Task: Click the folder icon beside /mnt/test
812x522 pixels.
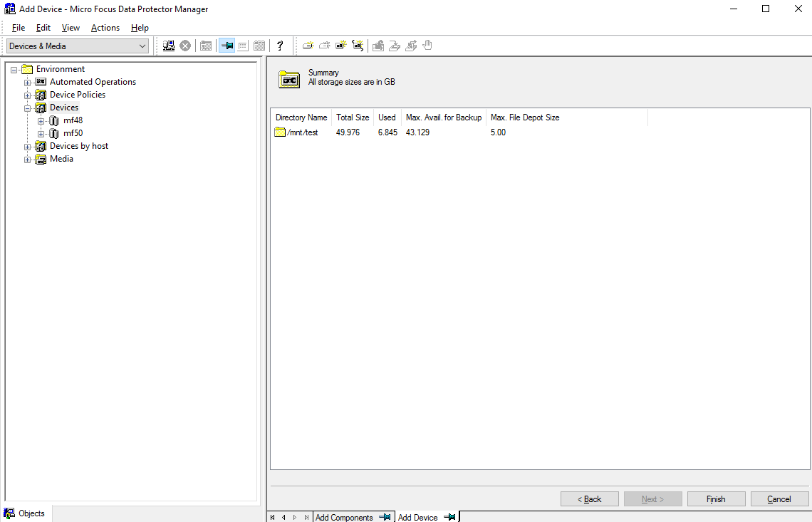Action: (x=280, y=132)
